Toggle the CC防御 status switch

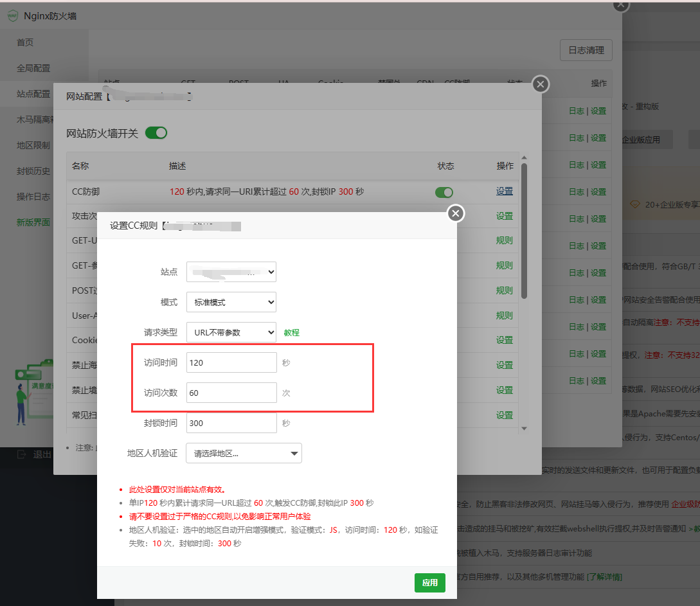[x=444, y=192]
